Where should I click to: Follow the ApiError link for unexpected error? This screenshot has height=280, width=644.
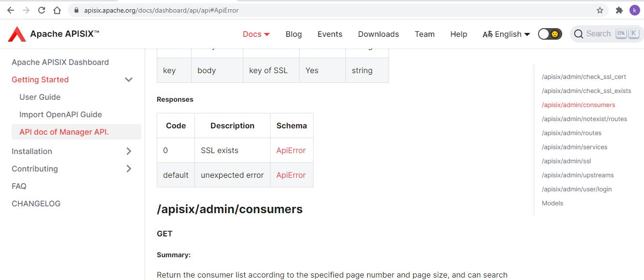tap(291, 175)
